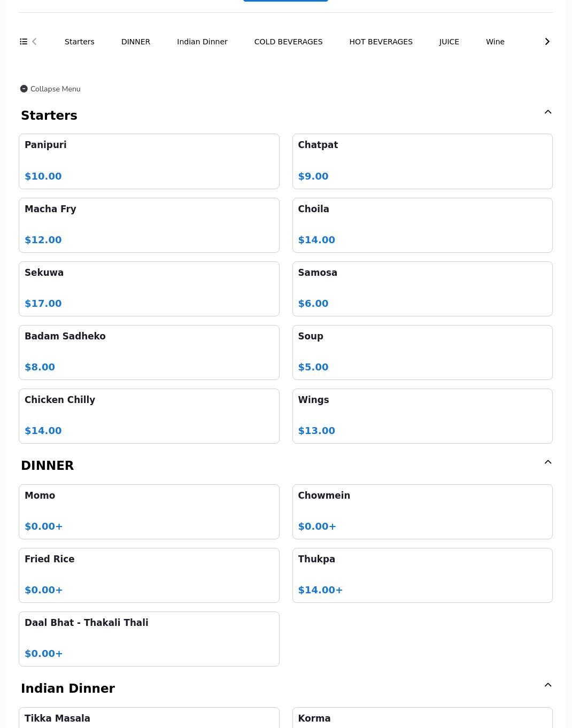572x728 pixels.
Task: Click the Collapse Menu minus icon
Action: [x=24, y=89]
